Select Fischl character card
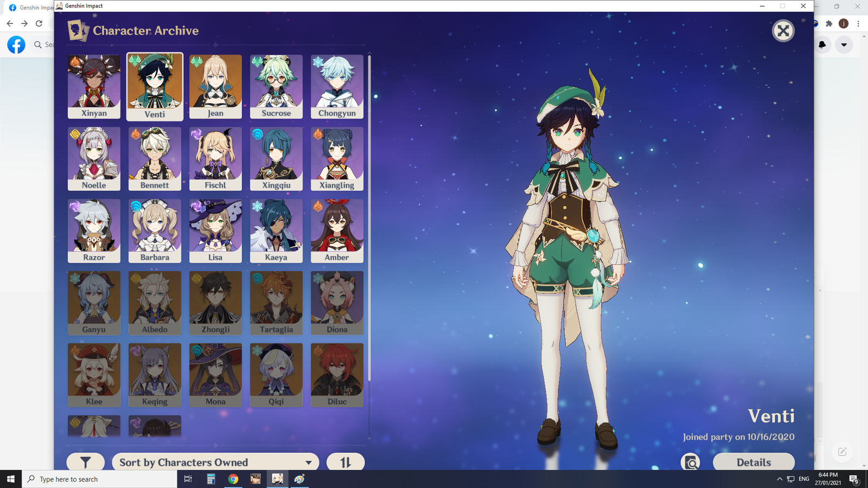The height and width of the screenshot is (488, 868). tap(215, 159)
